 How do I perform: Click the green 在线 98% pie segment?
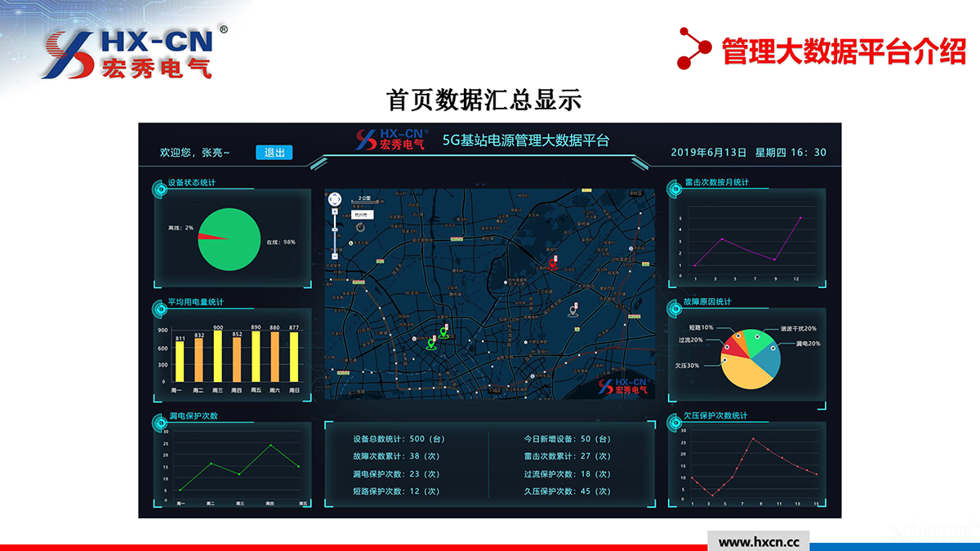click(237, 245)
